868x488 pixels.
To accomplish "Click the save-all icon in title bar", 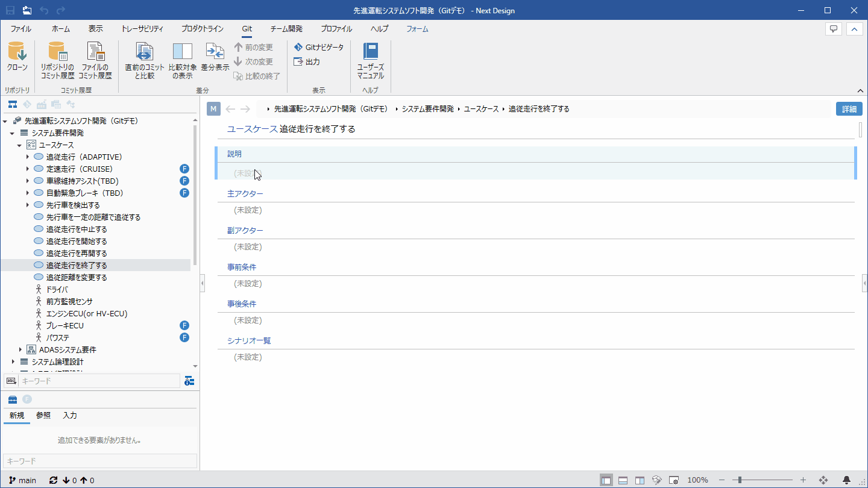I will [27, 10].
